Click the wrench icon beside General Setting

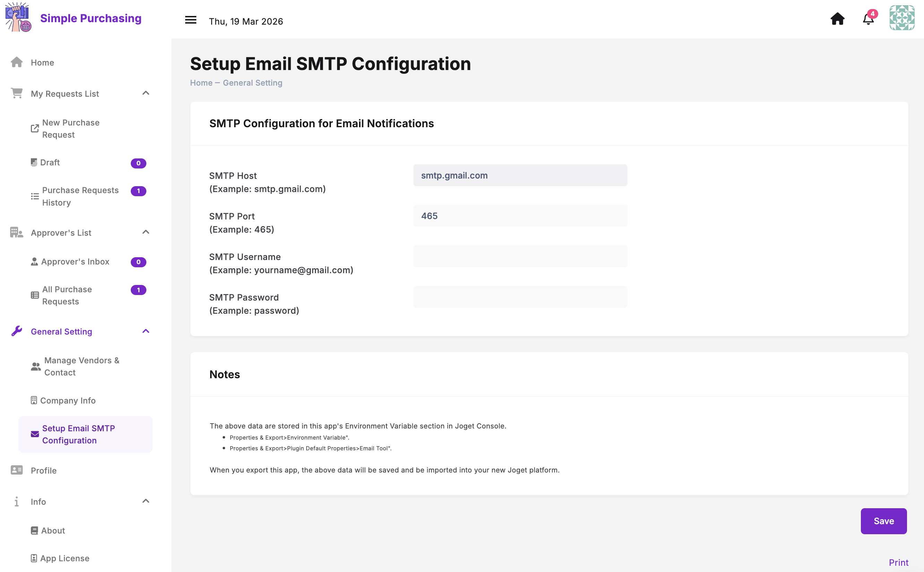[x=17, y=331]
